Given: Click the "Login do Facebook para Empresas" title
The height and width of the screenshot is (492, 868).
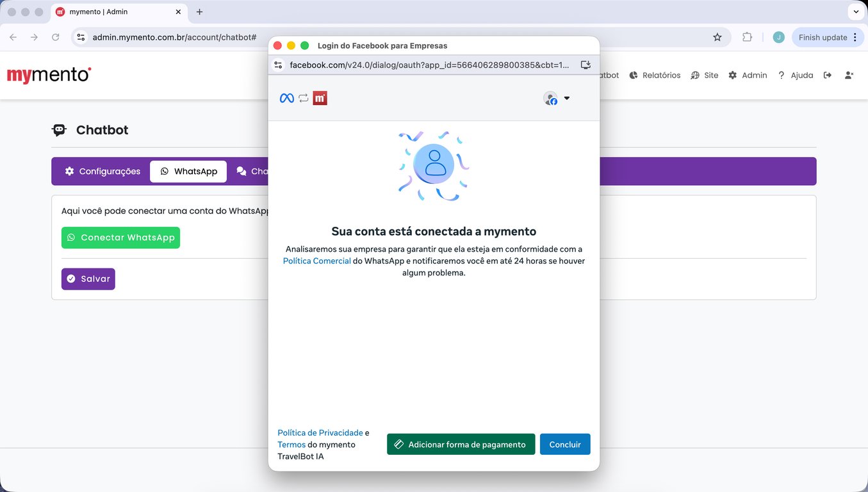Looking at the screenshot, I should (382, 45).
